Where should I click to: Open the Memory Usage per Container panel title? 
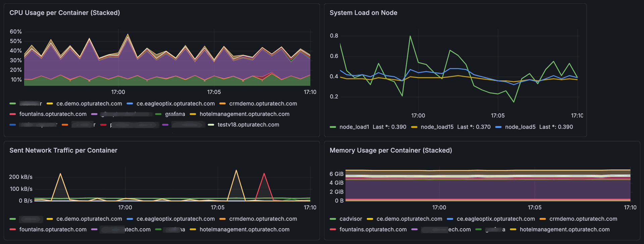coord(390,150)
